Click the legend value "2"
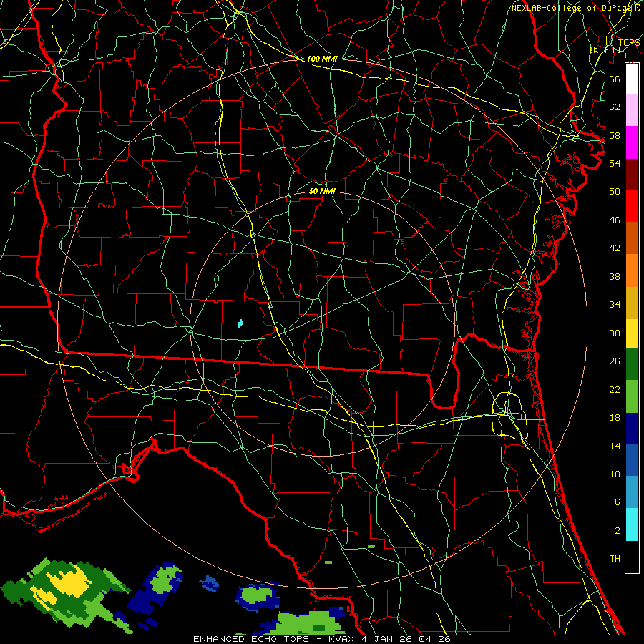This screenshot has width=644, height=644. pyautogui.click(x=617, y=531)
